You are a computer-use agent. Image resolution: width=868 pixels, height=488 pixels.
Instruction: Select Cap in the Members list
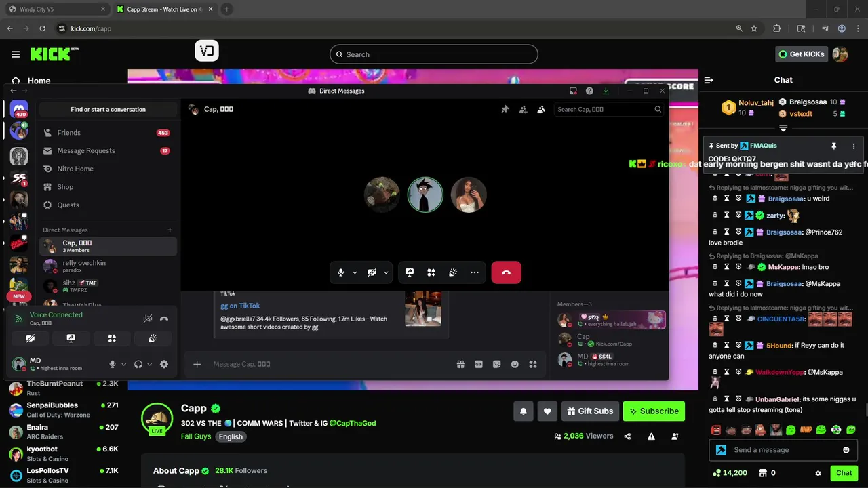[611, 340]
